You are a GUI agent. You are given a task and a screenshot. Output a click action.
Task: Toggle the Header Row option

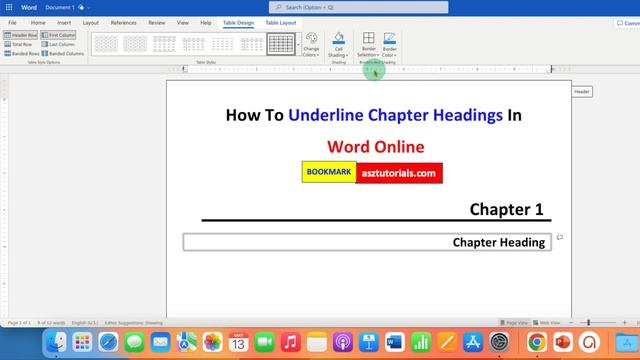[x=20, y=35]
